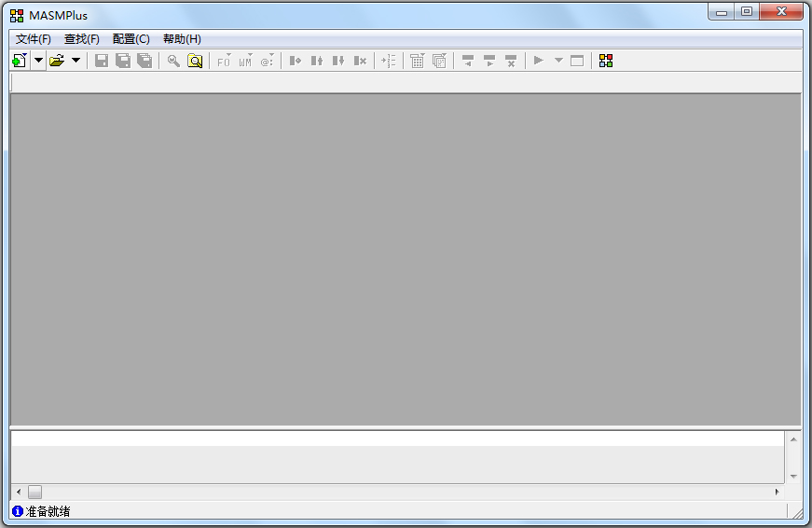Click the New File icon

[x=20, y=61]
